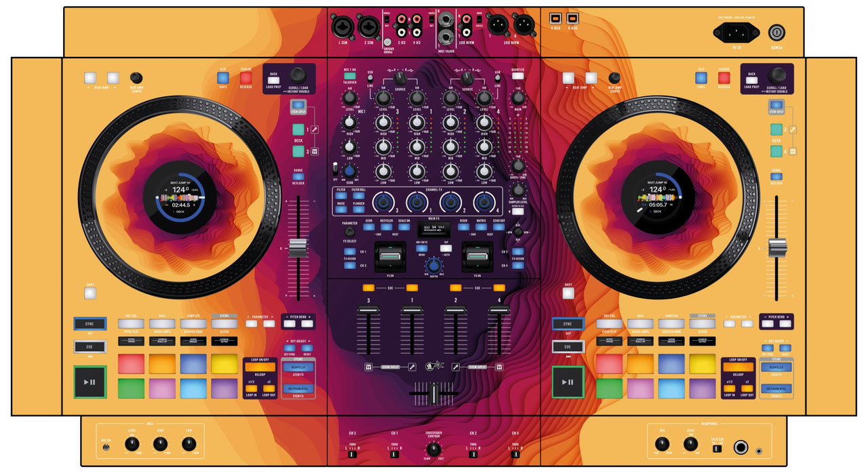Select the HOT CUE pad mode on right deck
The height and width of the screenshot is (473, 868).
coord(608,324)
